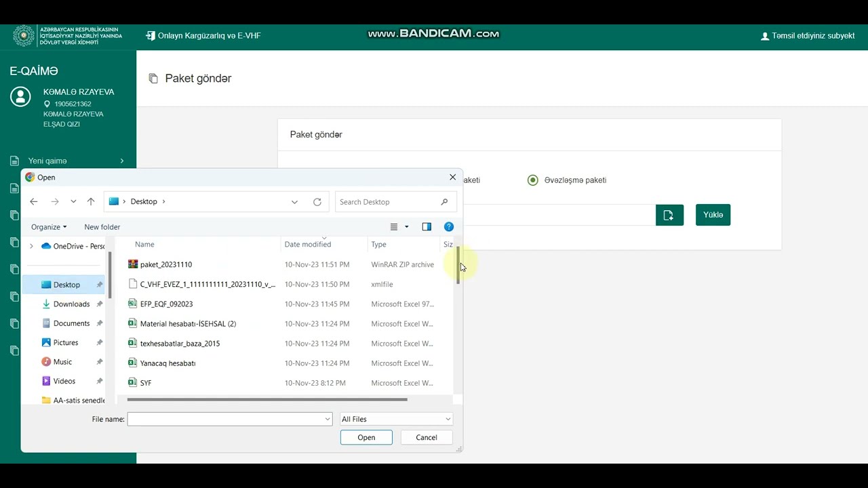The image size is (868, 488).
Task: Click the green file select icon button
Action: coord(669,215)
